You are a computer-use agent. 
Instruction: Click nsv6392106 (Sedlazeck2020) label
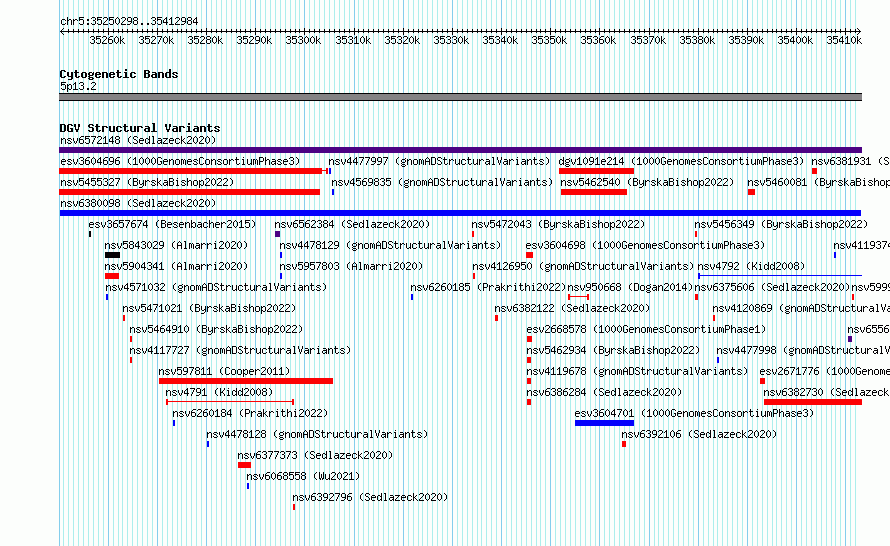(699, 434)
